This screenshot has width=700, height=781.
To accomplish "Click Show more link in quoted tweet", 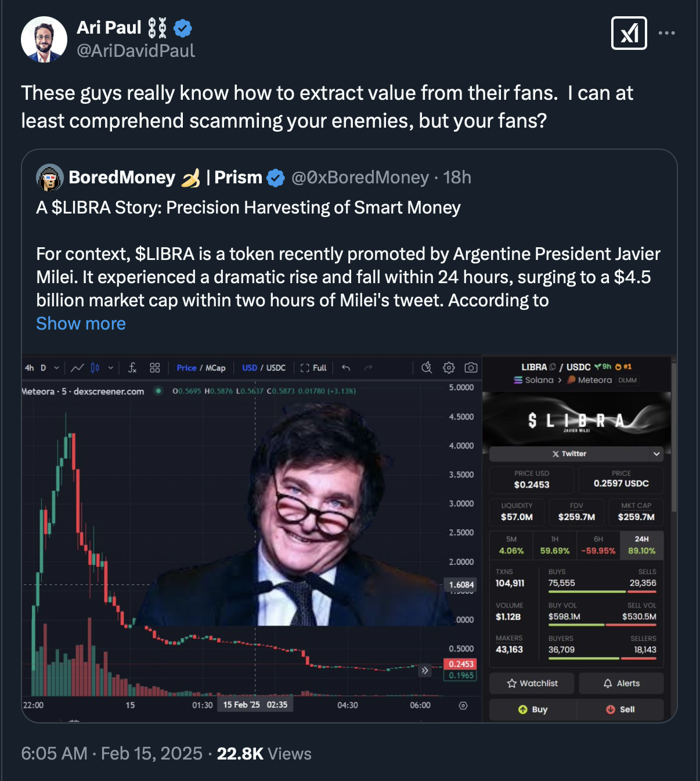I will click(81, 323).
